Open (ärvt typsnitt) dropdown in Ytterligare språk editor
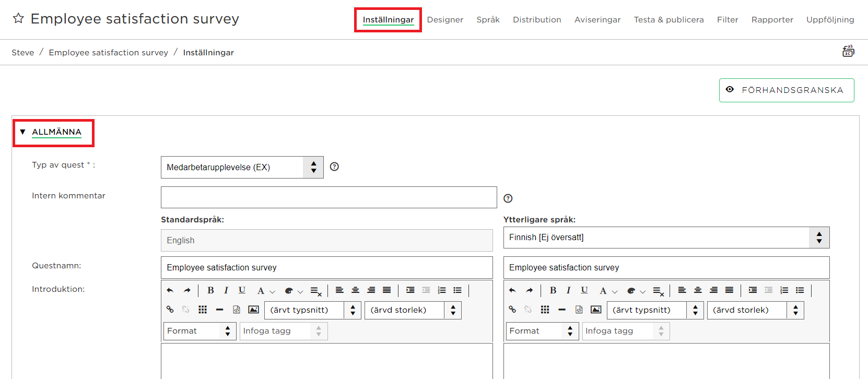868x379 pixels. [655, 310]
